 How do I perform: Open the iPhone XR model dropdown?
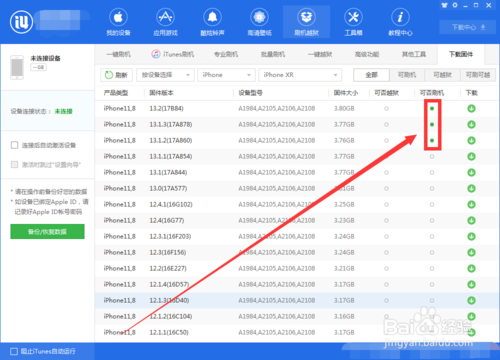point(300,75)
